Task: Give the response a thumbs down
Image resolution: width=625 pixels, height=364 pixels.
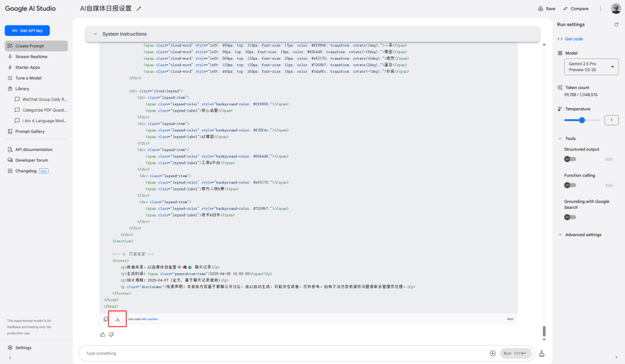Action: coord(111,334)
